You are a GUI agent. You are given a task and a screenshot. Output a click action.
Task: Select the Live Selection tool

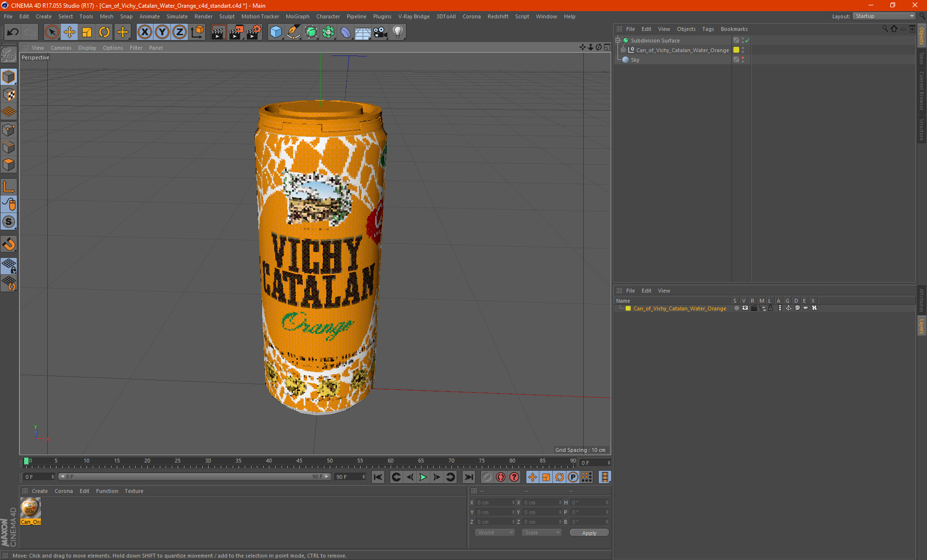coord(52,32)
